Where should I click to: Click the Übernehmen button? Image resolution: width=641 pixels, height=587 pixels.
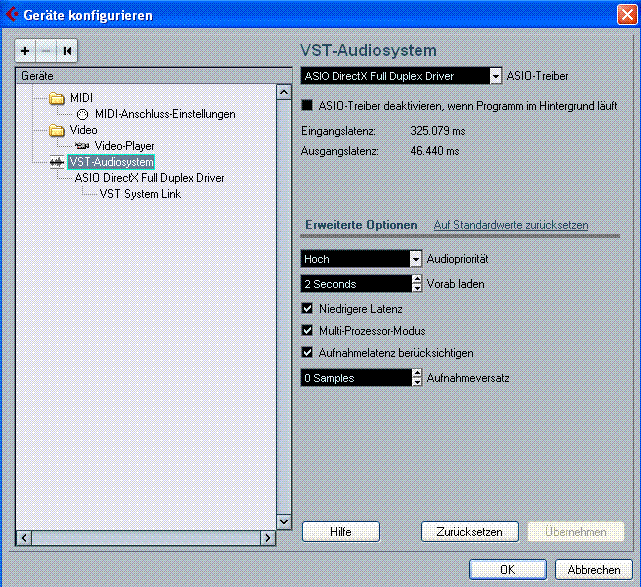pos(576,532)
